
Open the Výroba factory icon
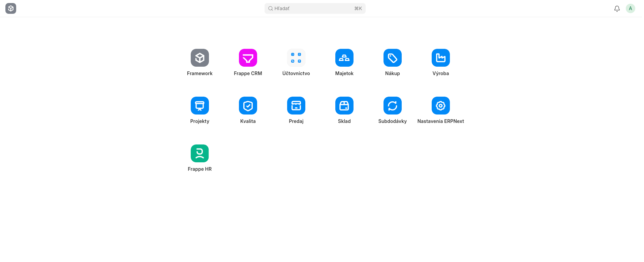(x=440, y=58)
